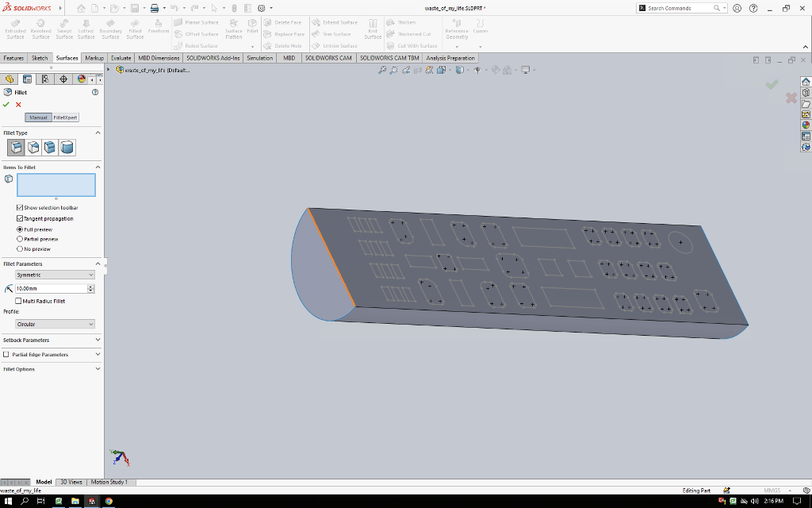The width and height of the screenshot is (812, 508).
Task: Enable Multi Radius Fillet checkbox
Action: click(19, 301)
